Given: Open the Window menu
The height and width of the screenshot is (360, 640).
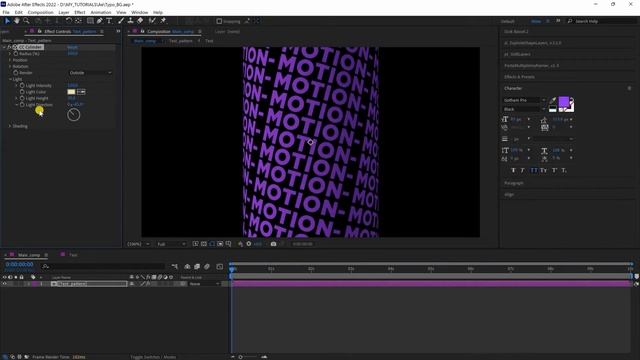Looking at the screenshot, I should tap(140, 13).
